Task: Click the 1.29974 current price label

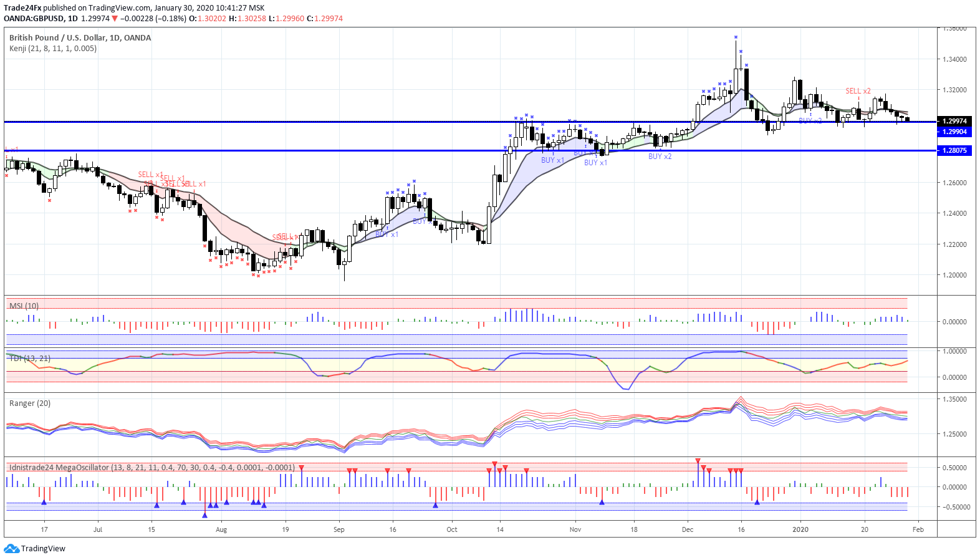Action: coord(954,121)
